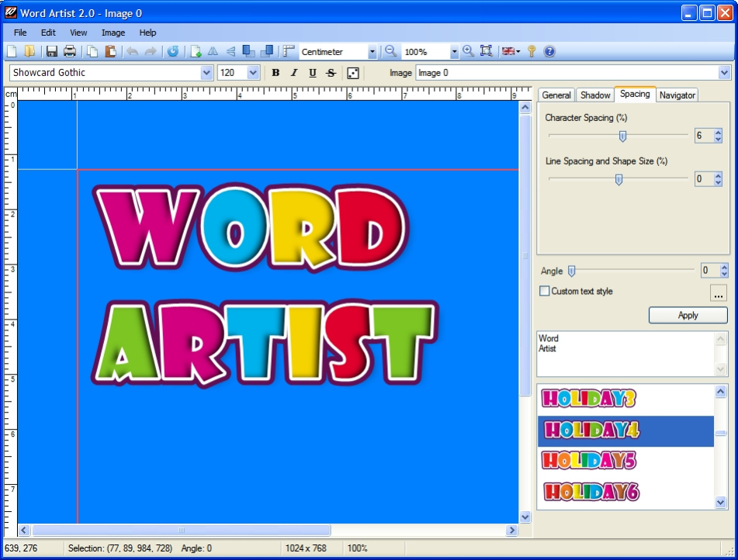This screenshot has width=738, height=560.
Task: Open the View menu
Action: pyautogui.click(x=78, y=33)
